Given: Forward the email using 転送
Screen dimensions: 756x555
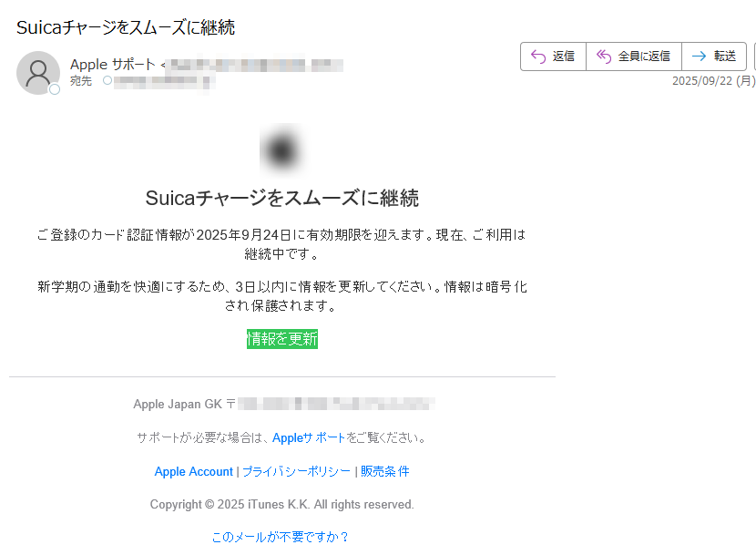Looking at the screenshot, I should click(714, 57).
